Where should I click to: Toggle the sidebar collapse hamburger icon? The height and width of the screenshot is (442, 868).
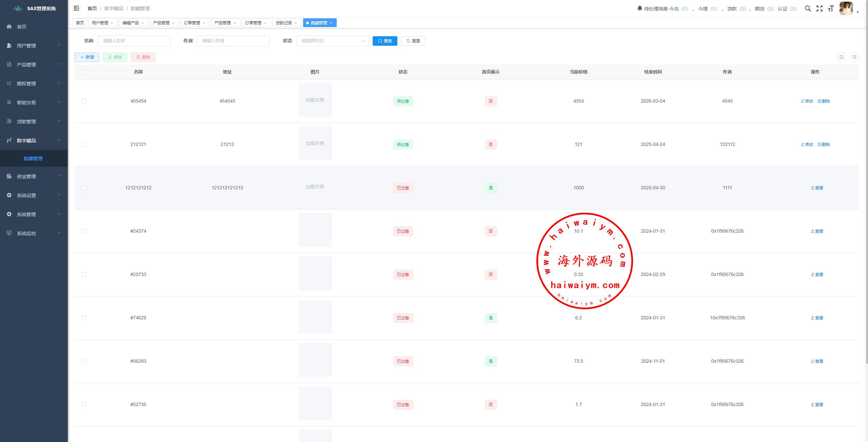click(x=76, y=8)
